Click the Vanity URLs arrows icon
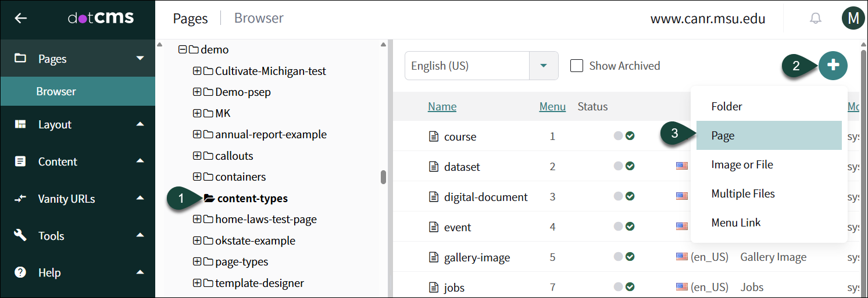The height and width of the screenshot is (298, 868). point(21,199)
